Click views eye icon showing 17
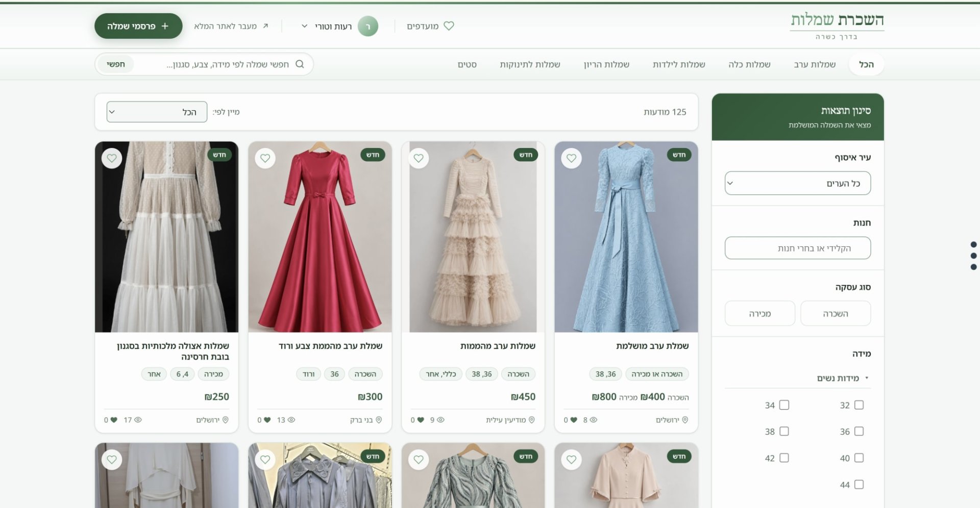The image size is (980, 508). (x=138, y=420)
